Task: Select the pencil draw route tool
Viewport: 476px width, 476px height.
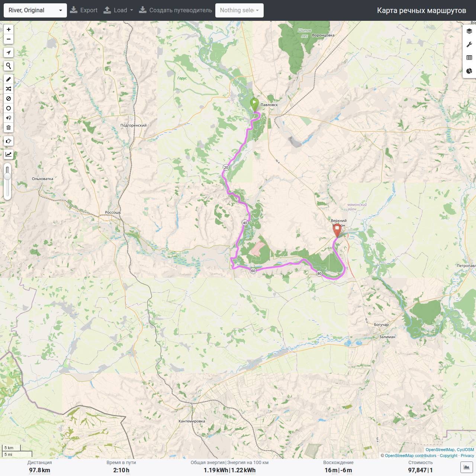Action: (9, 79)
